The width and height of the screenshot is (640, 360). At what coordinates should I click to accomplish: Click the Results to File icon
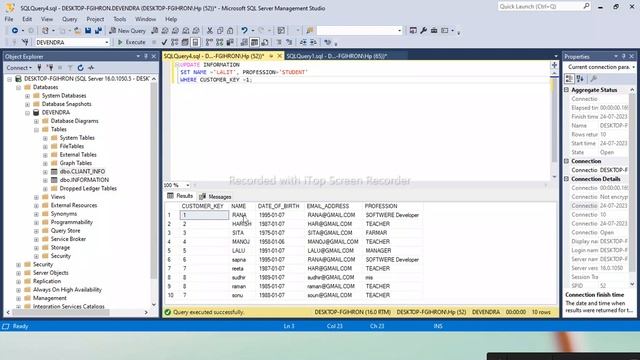265,42
